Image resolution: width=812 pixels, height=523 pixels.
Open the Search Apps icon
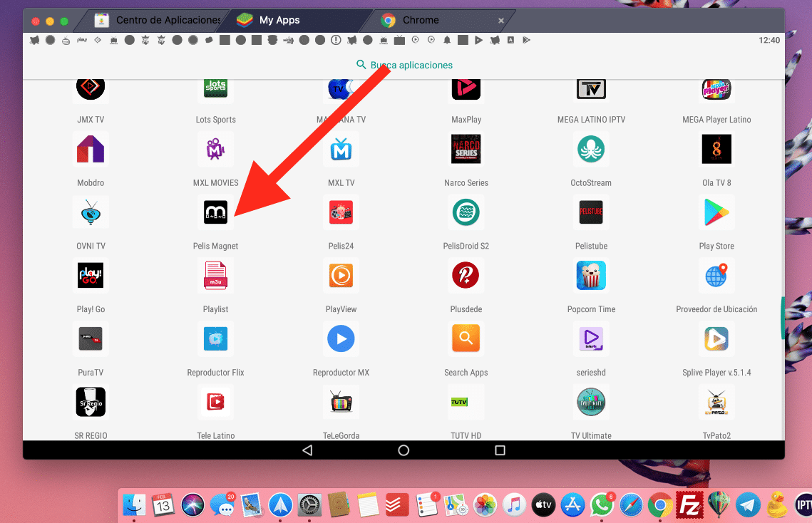coord(466,339)
